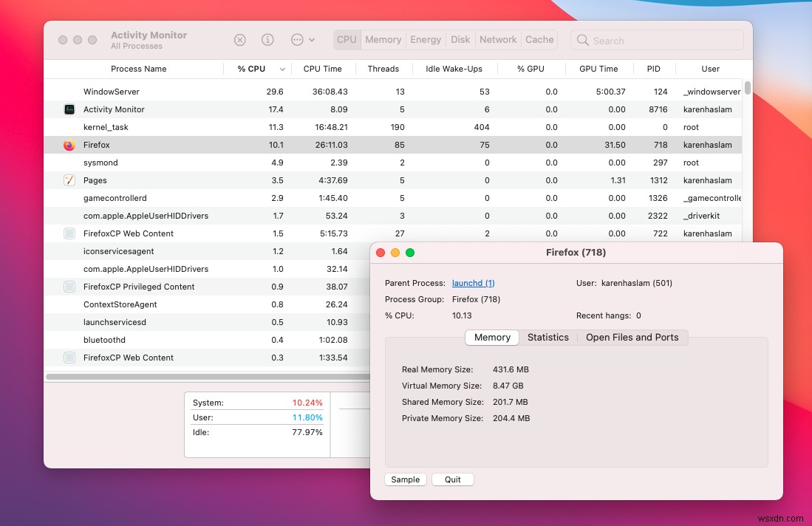Click the vertical scrollbar in process list
Screen dimensions: 812x526
pos(747,89)
